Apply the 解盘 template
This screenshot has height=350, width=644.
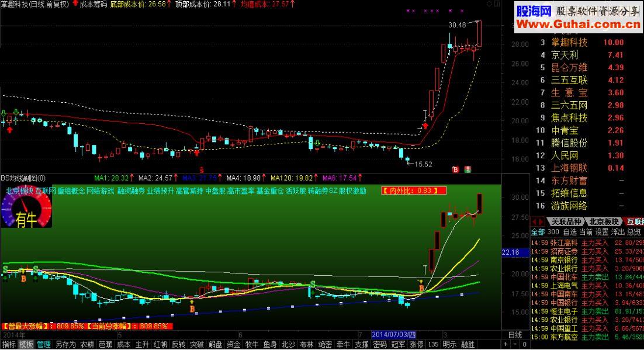coord(215,344)
